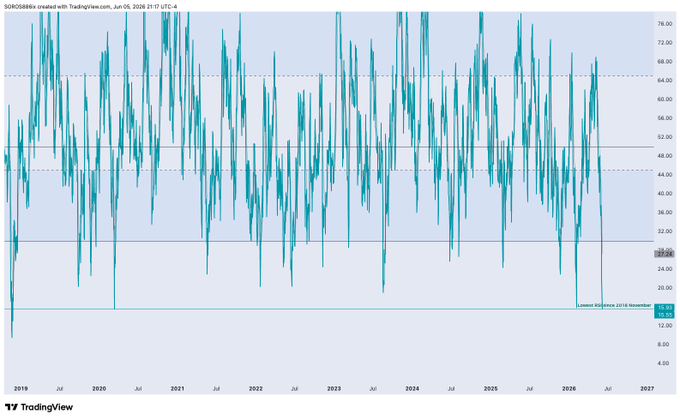Click the "48.00" scale value
Image resolution: width=680 pixels, height=420 pixels.
click(x=664, y=156)
